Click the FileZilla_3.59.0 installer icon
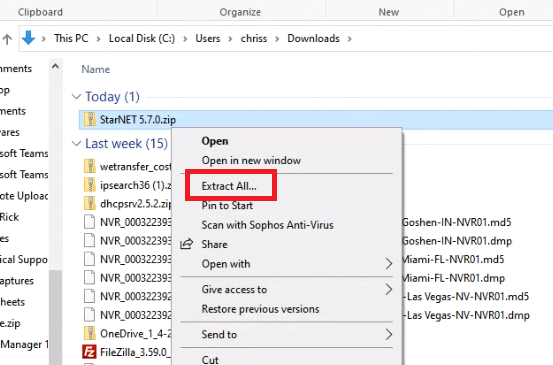Screen dimensions: 553x365 click(89, 352)
